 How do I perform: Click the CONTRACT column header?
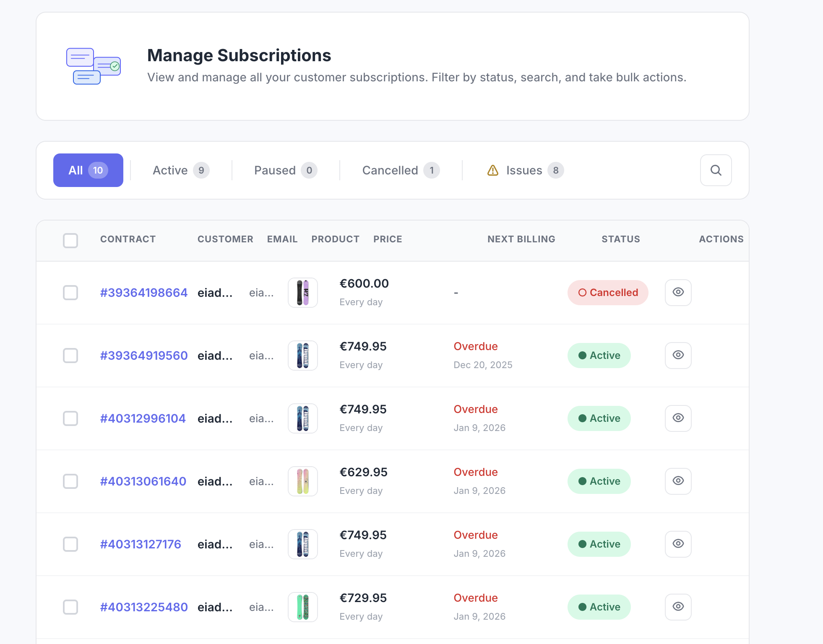click(128, 239)
